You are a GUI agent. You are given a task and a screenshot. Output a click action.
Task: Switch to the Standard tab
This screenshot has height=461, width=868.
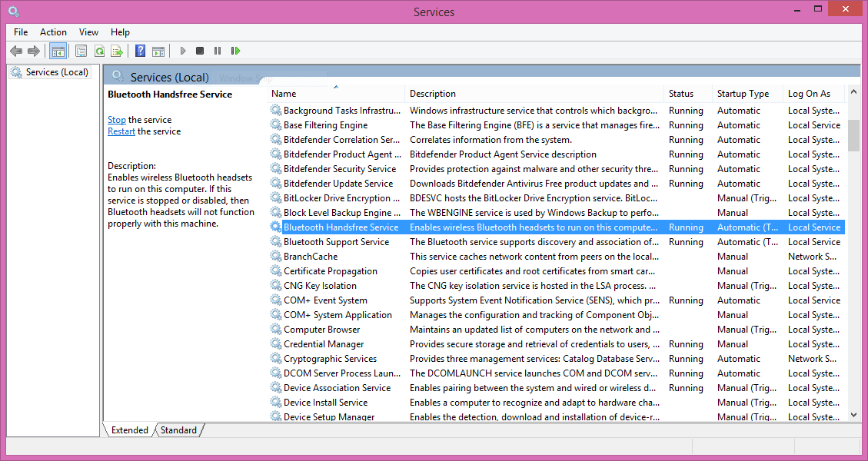pos(178,430)
